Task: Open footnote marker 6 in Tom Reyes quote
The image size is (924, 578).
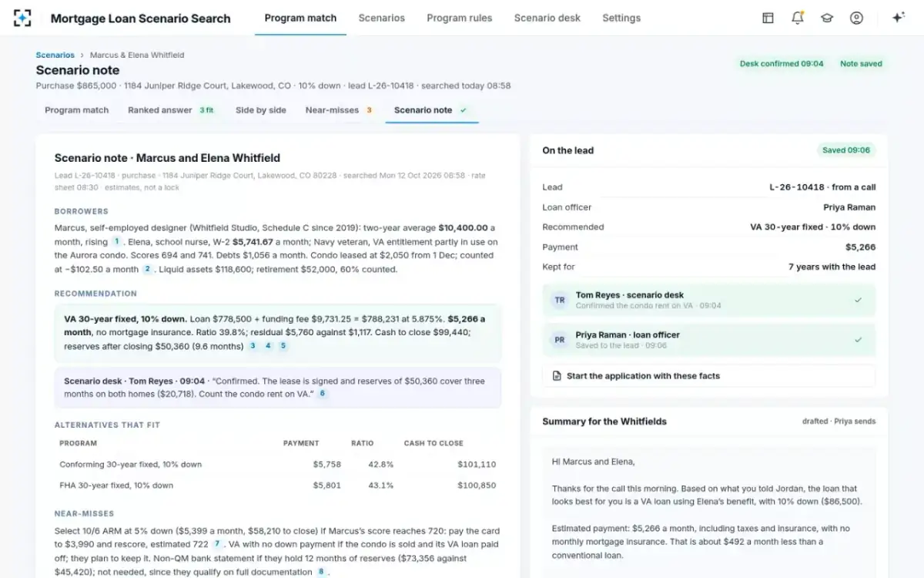Action: [x=323, y=394]
